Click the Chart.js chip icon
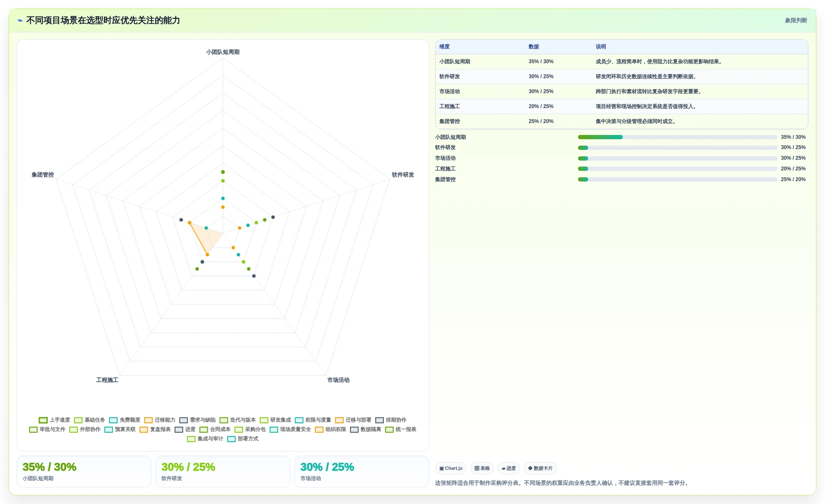Screen dimensions: 825x504 442,469
